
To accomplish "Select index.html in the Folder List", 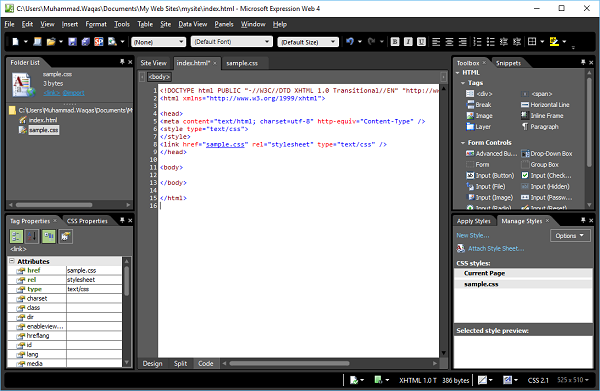I will click(x=43, y=120).
